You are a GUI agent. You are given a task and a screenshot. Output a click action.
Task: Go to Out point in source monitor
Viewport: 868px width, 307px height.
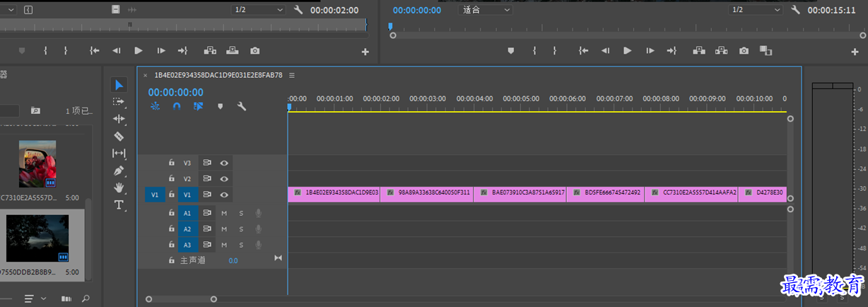(182, 50)
